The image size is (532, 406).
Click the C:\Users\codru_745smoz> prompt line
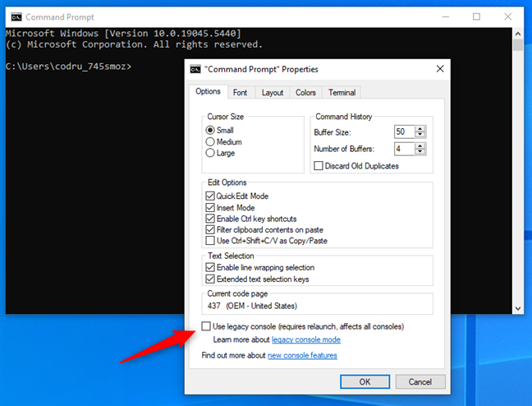(x=68, y=67)
